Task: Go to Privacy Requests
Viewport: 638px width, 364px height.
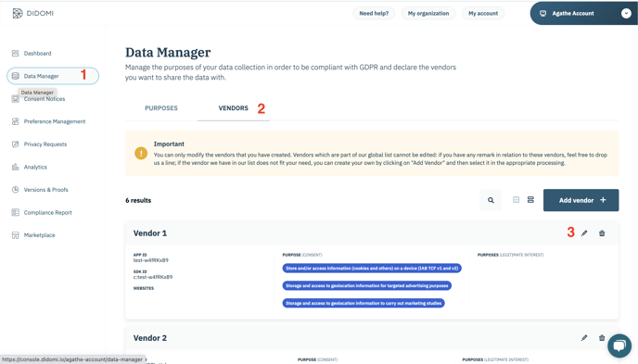Action: pyautogui.click(x=45, y=144)
